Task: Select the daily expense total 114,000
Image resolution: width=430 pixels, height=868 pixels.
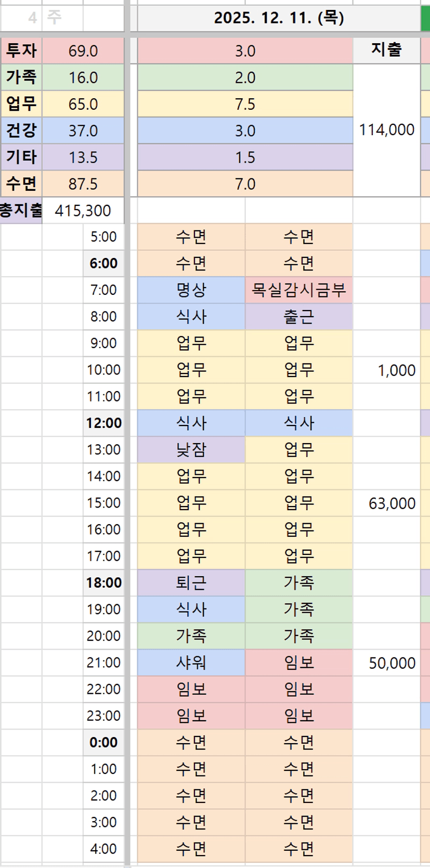Action: pos(386,130)
